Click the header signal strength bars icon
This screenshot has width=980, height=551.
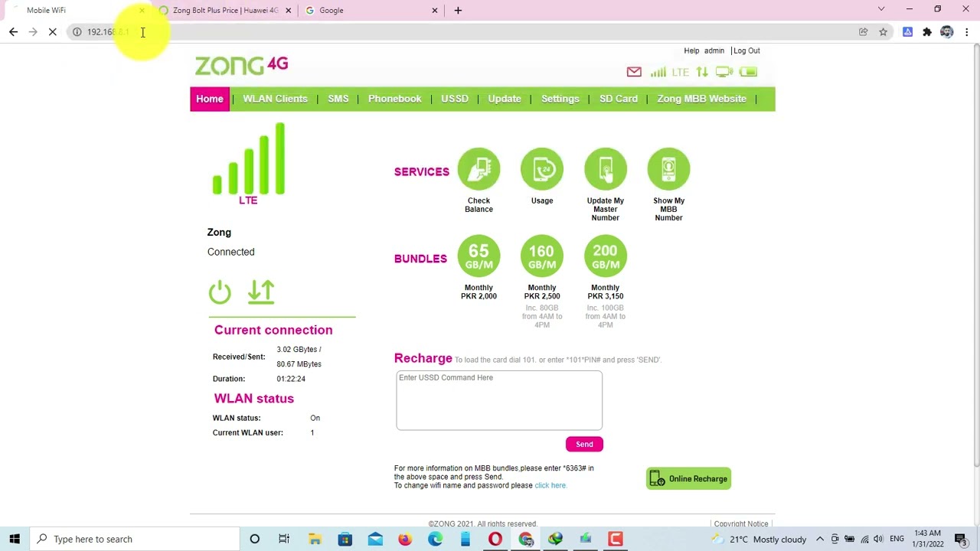(x=658, y=72)
